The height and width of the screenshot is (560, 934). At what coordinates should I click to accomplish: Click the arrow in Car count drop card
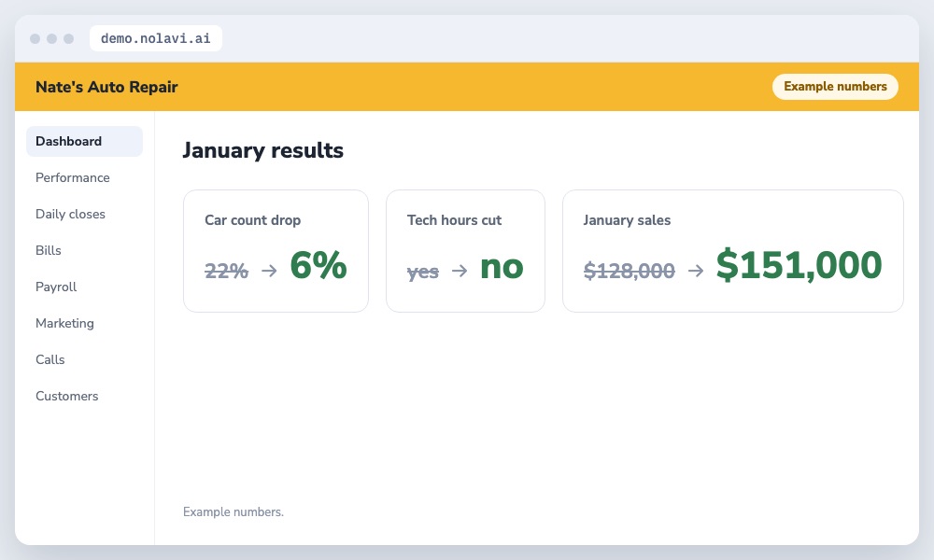coord(269,271)
